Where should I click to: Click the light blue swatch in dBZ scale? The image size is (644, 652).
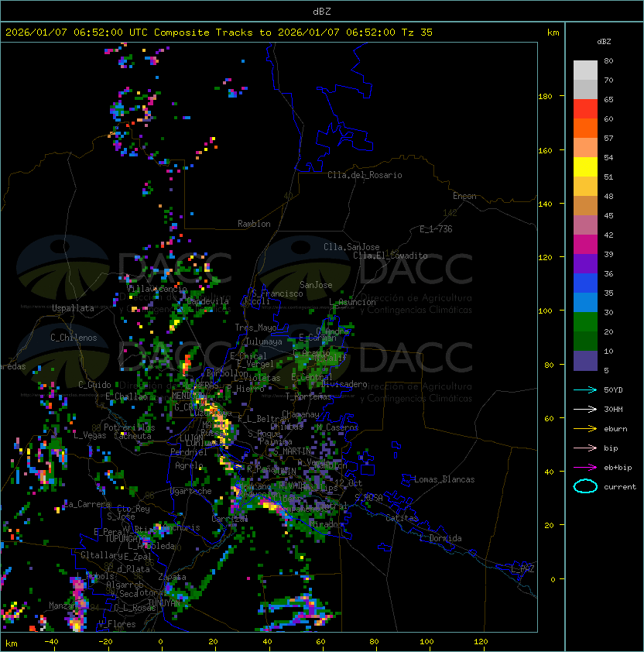[585, 302]
